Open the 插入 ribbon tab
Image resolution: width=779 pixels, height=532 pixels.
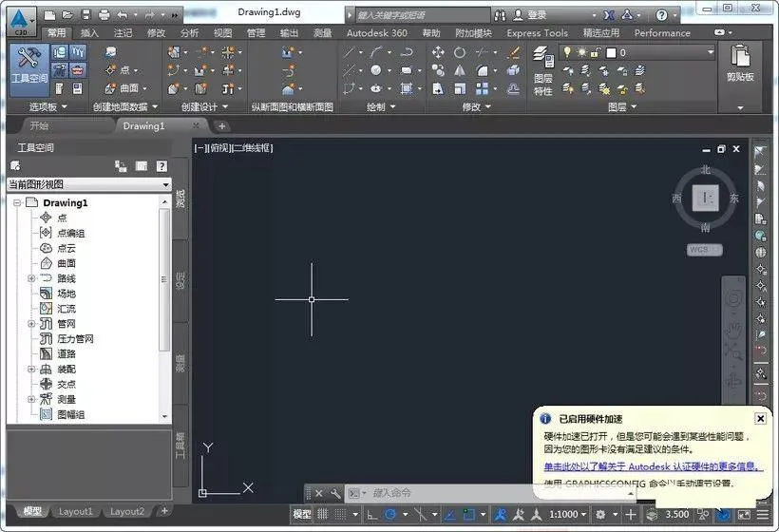pos(89,33)
